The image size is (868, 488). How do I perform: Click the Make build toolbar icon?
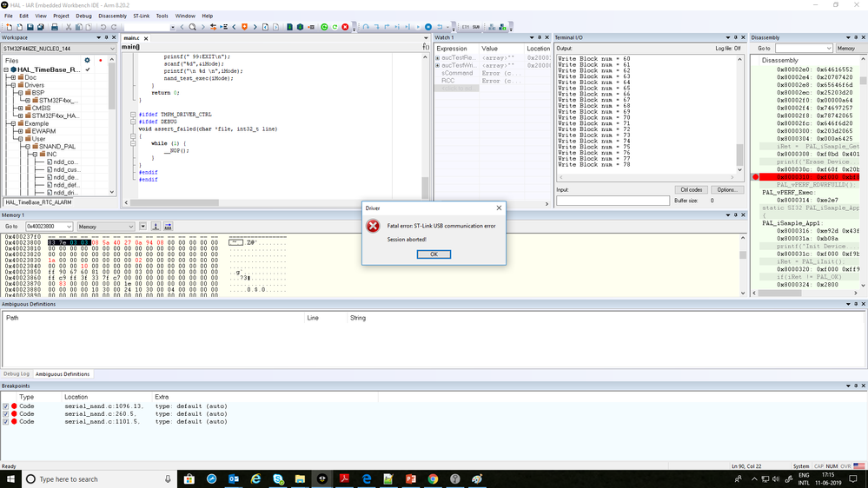[x=300, y=27]
